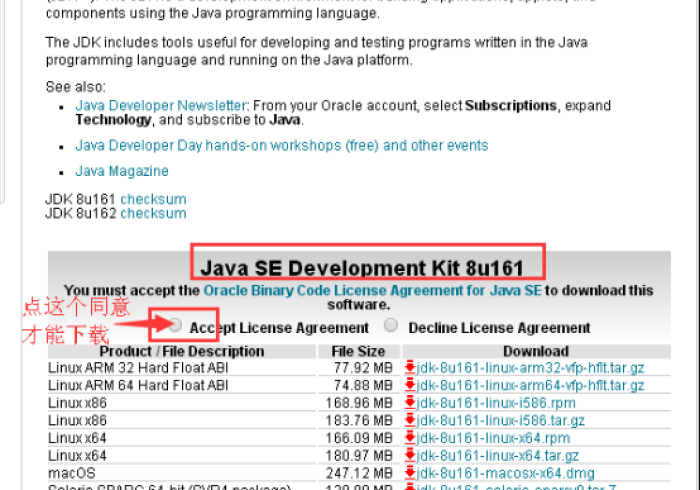The height and width of the screenshot is (490, 700).
Task: Click the Java SE Development Kit 8u161 heading
Action: pyautogui.click(x=368, y=268)
